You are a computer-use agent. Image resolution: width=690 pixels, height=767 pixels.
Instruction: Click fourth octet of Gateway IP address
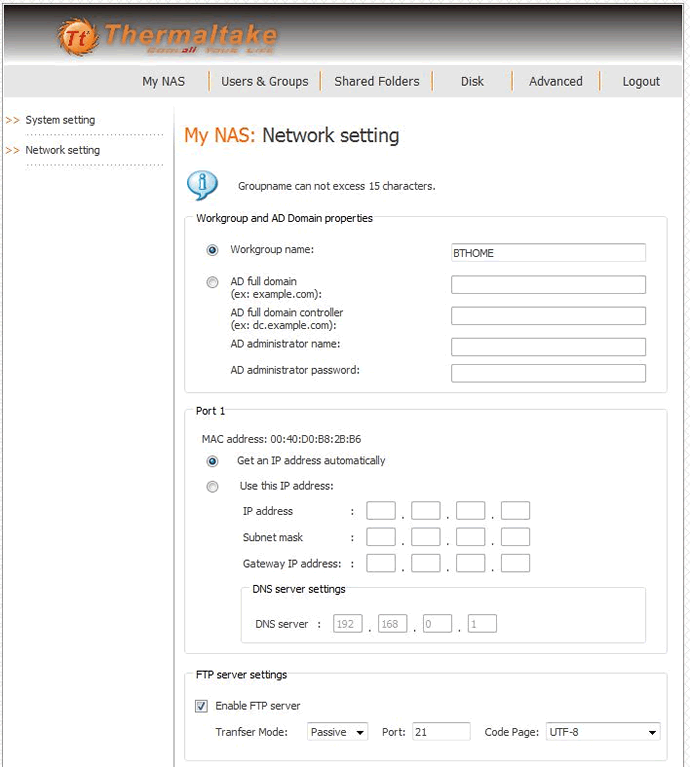click(515, 563)
